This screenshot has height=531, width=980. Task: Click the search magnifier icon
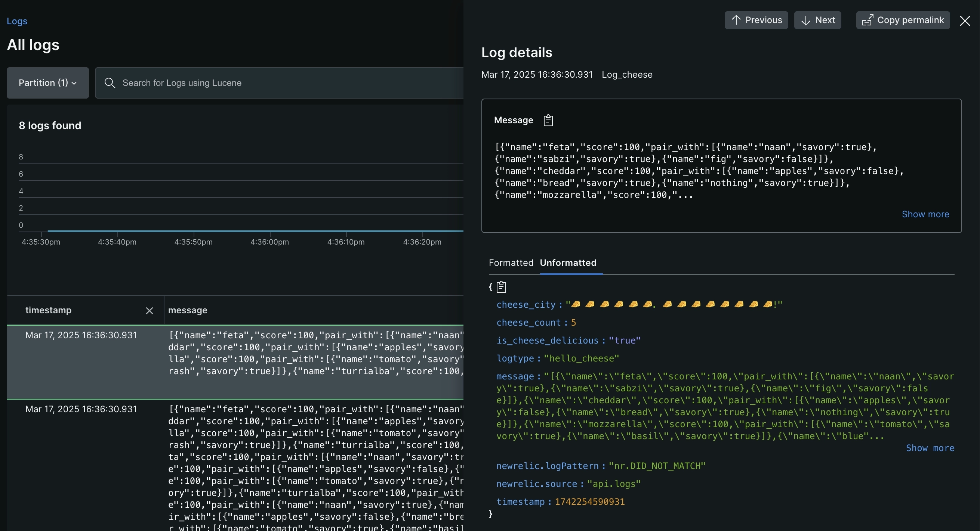(x=110, y=83)
